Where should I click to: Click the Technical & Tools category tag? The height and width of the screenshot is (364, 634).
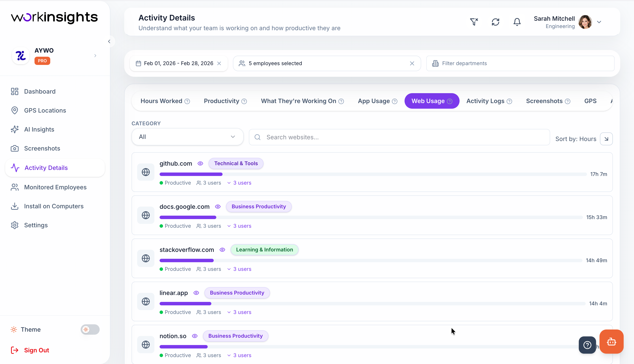click(236, 163)
